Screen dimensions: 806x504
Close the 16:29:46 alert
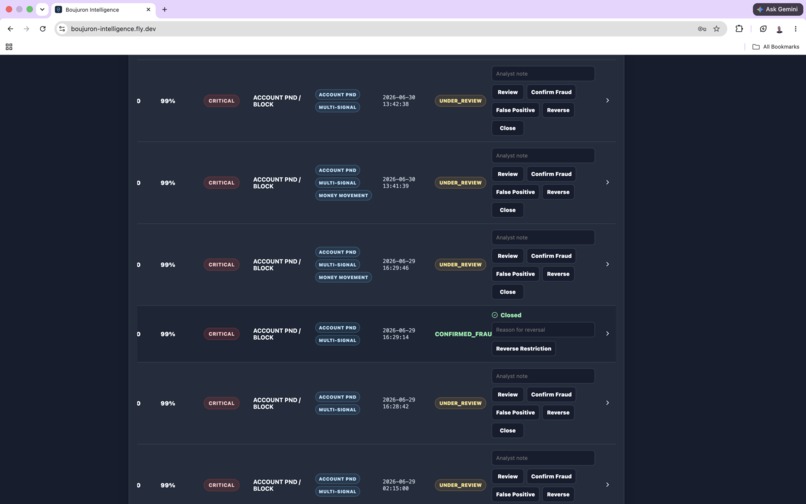(507, 292)
